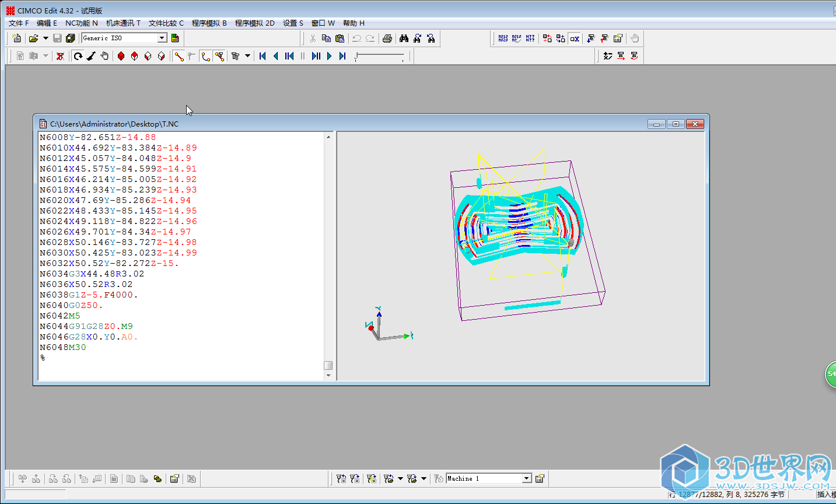This screenshot has width=836, height=504.
Task: Click the remove block numbers icon
Action: click(516, 38)
